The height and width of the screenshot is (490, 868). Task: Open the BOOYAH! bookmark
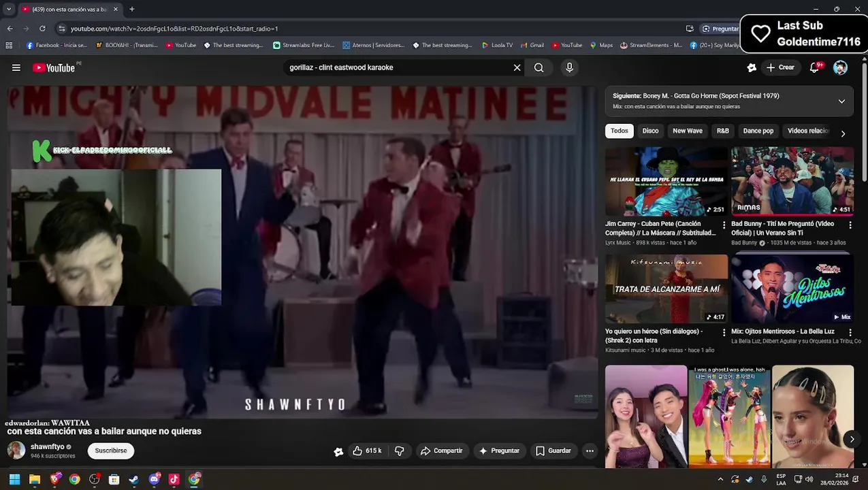tap(127, 46)
